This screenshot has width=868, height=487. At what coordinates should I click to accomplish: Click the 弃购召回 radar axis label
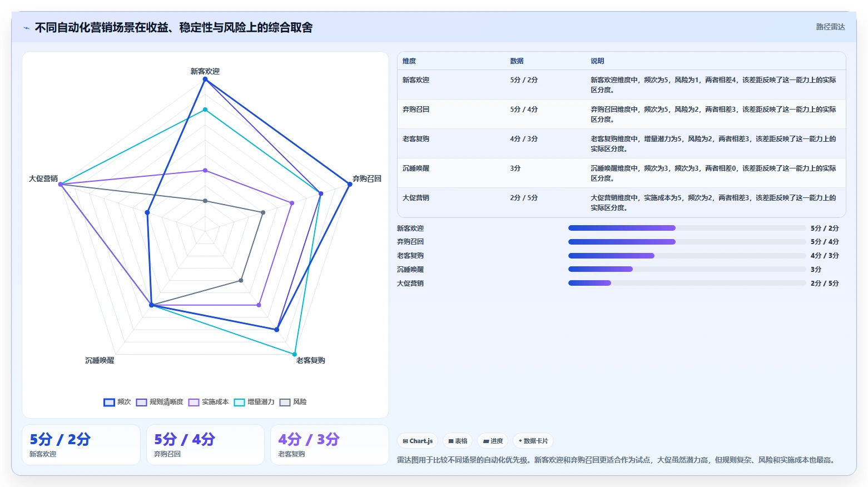coord(367,178)
